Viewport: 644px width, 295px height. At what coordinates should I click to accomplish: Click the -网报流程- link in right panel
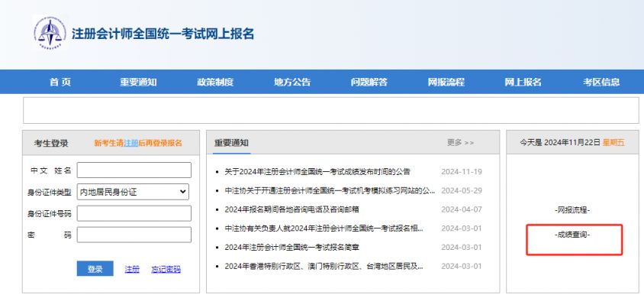point(572,210)
